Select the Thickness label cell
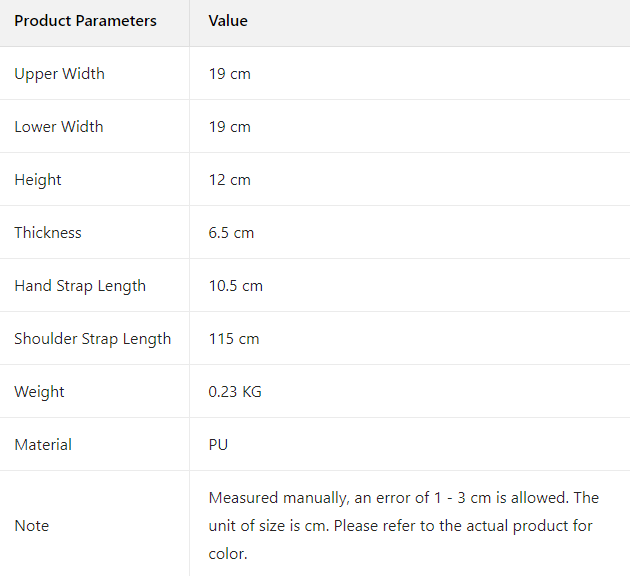Viewport: 630px width, 576px height. pyautogui.click(x=48, y=233)
